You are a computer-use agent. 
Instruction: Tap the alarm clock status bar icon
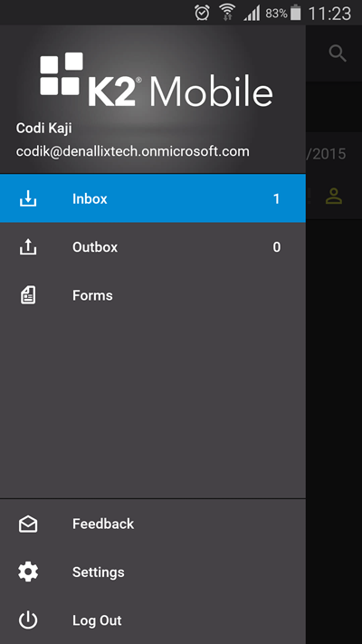(x=202, y=13)
